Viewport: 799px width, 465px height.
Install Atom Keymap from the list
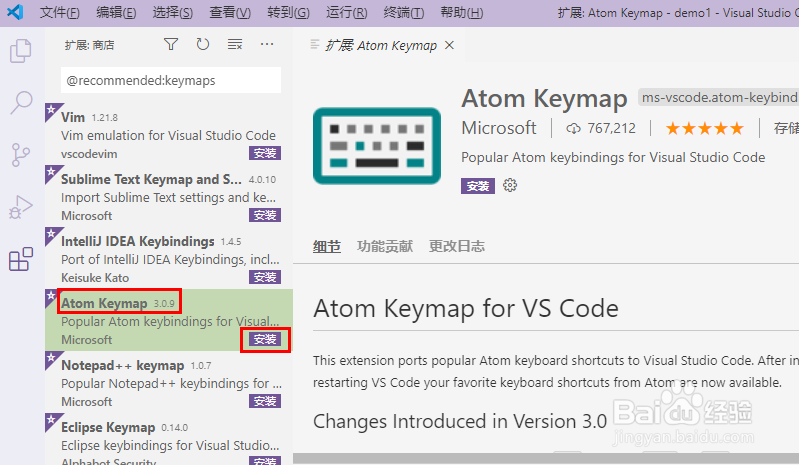click(265, 340)
